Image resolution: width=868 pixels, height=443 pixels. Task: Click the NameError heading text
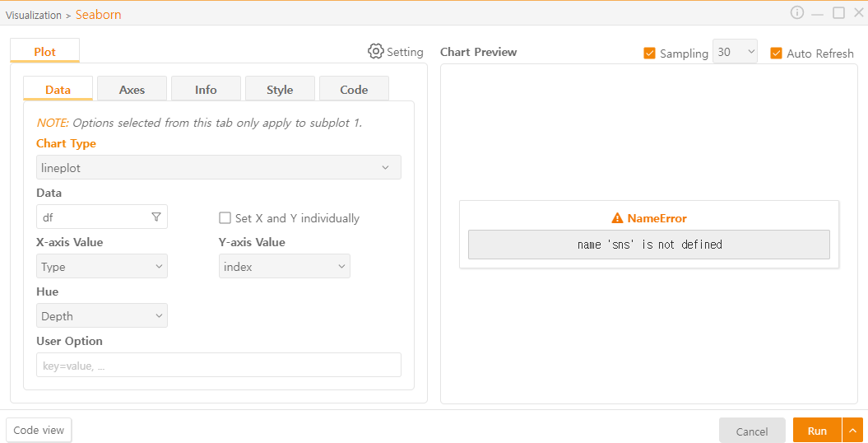(657, 218)
